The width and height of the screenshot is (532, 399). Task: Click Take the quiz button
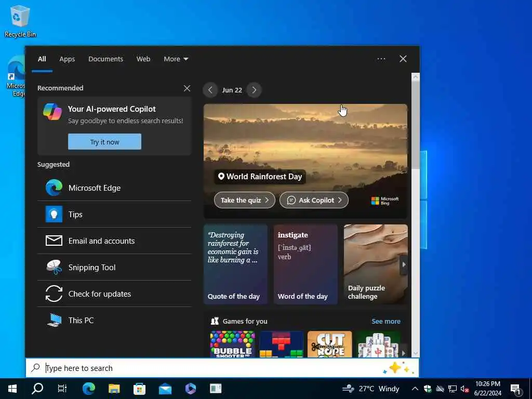click(x=244, y=200)
